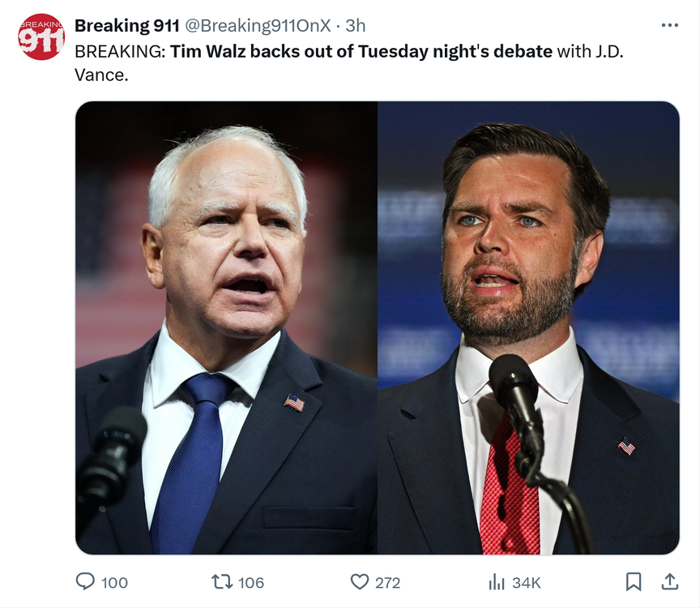This screenshot has width=700, height=608.
Task: Open the three-dot more options menu
Action: [x=669, y=26]
